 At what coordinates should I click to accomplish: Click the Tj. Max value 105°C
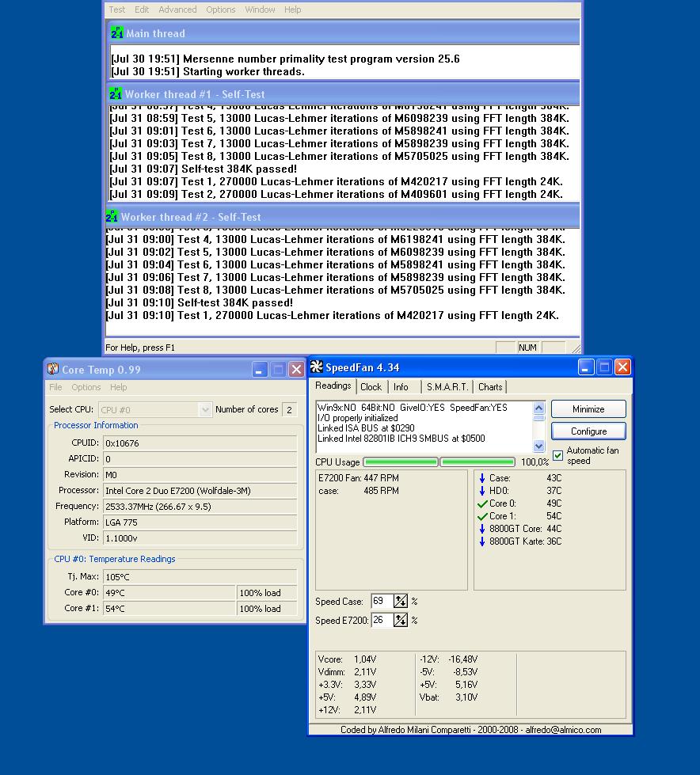[200, 577]
